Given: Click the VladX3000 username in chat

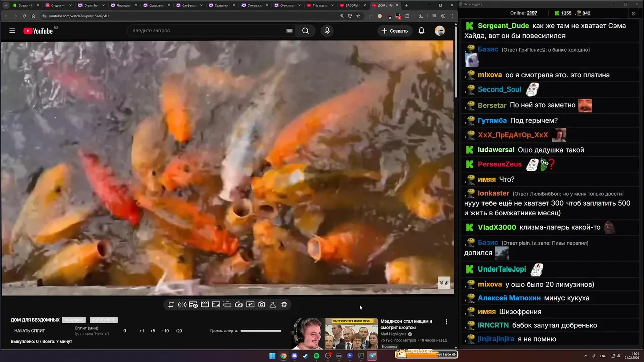Looking at the screenshot, I should (x=497, y=227).
